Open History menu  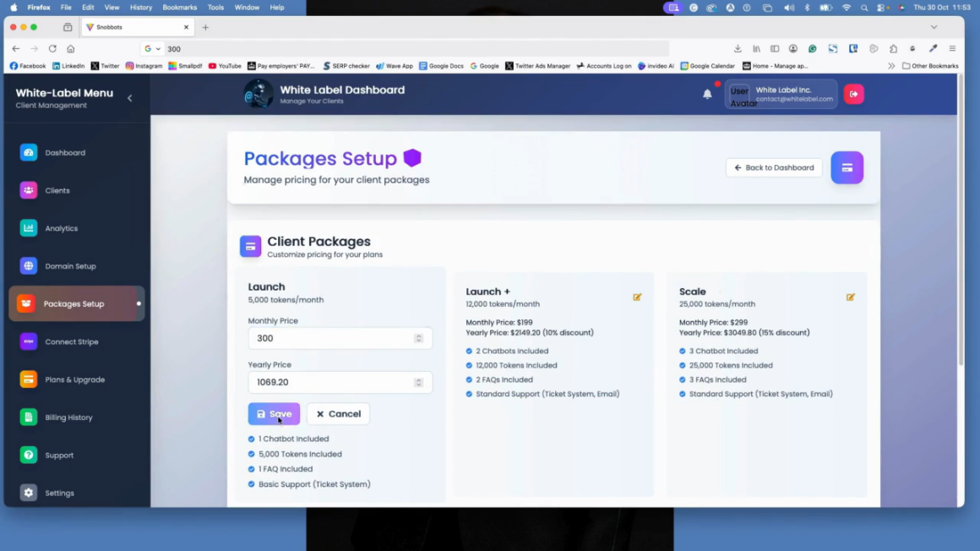140,8
